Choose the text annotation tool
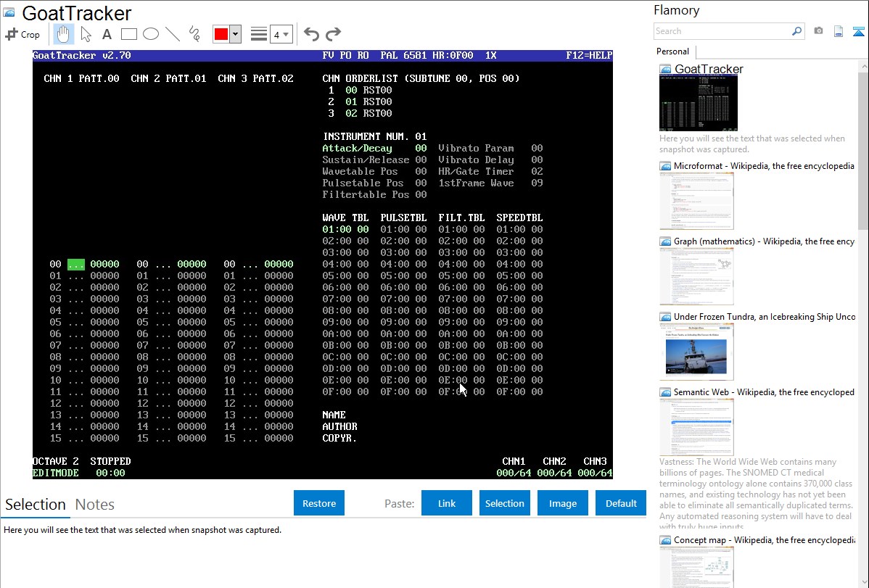Image resolution: width=869 pixels, height=588 pixels. click(107, 34)
